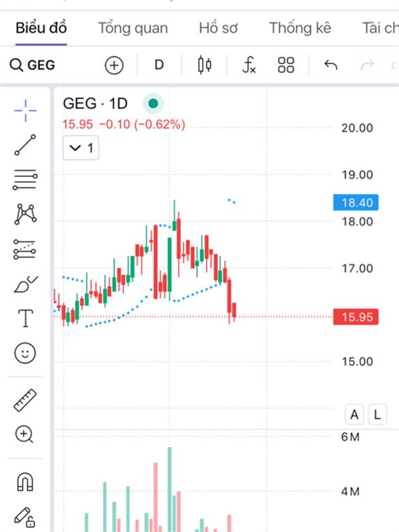Select the blue 18.40 price label
399x532 pixels.
(356, 203)
